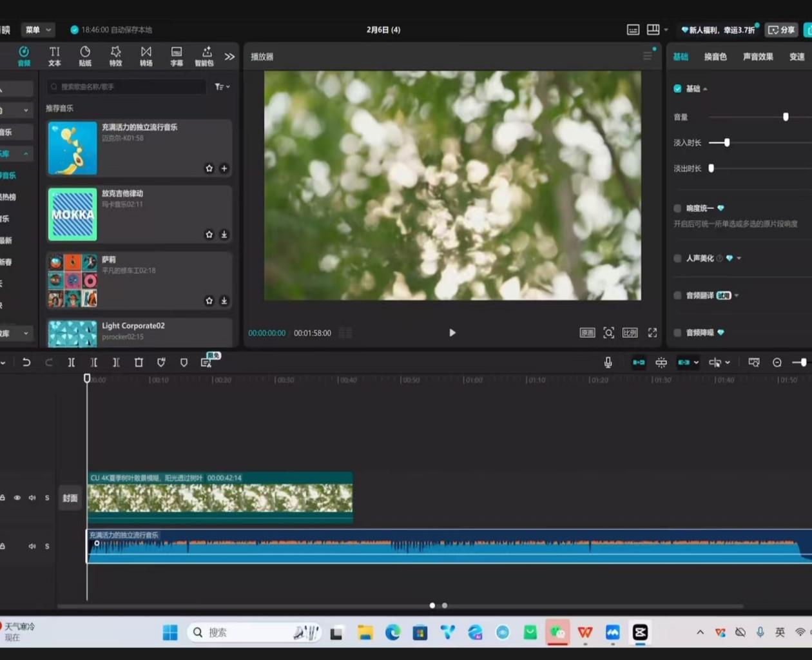This screenshot has width=812, height=660.
Task: Enable the 响度统一 checkbox
Action: [677, 208]
